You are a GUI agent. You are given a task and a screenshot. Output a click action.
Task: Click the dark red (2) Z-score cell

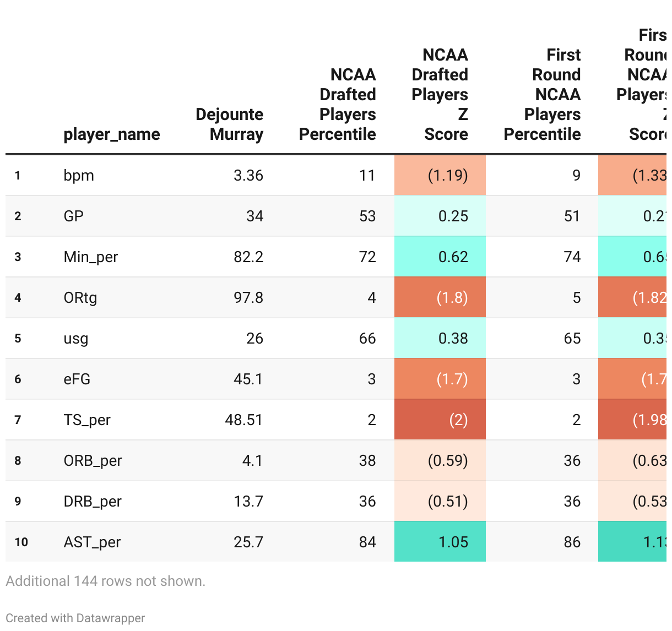[440, 420]
